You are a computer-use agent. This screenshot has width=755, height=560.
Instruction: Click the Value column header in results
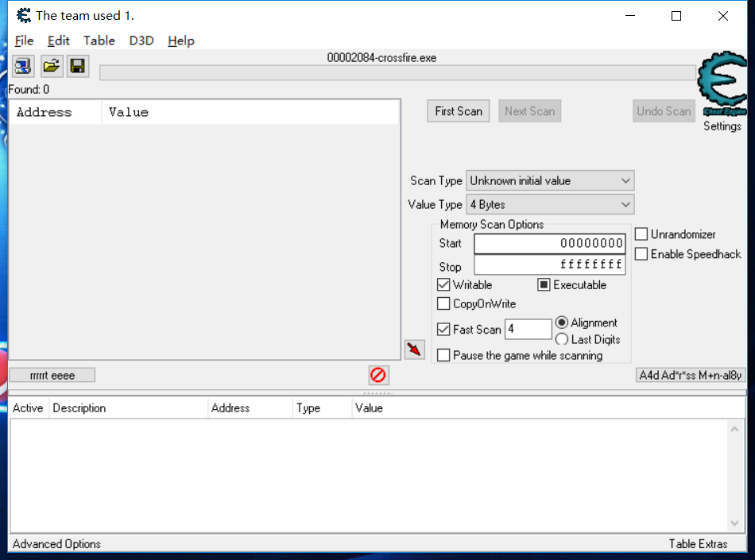(x=250, y=112)
